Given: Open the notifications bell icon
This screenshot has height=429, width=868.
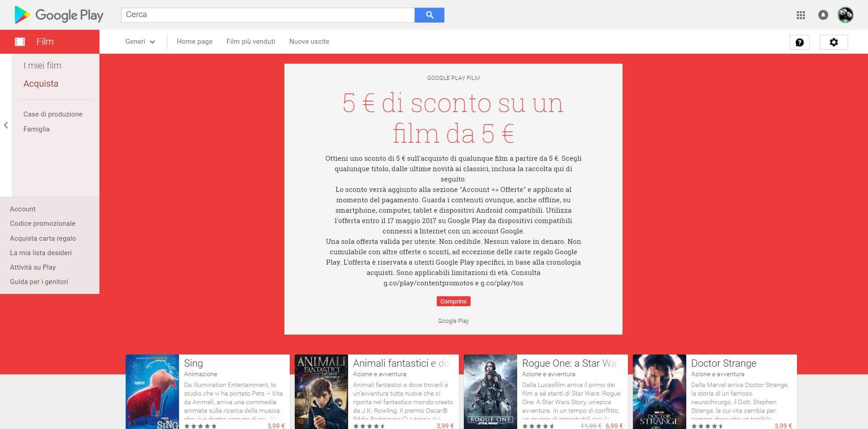Looking at the screenshot, I should 823,15.
